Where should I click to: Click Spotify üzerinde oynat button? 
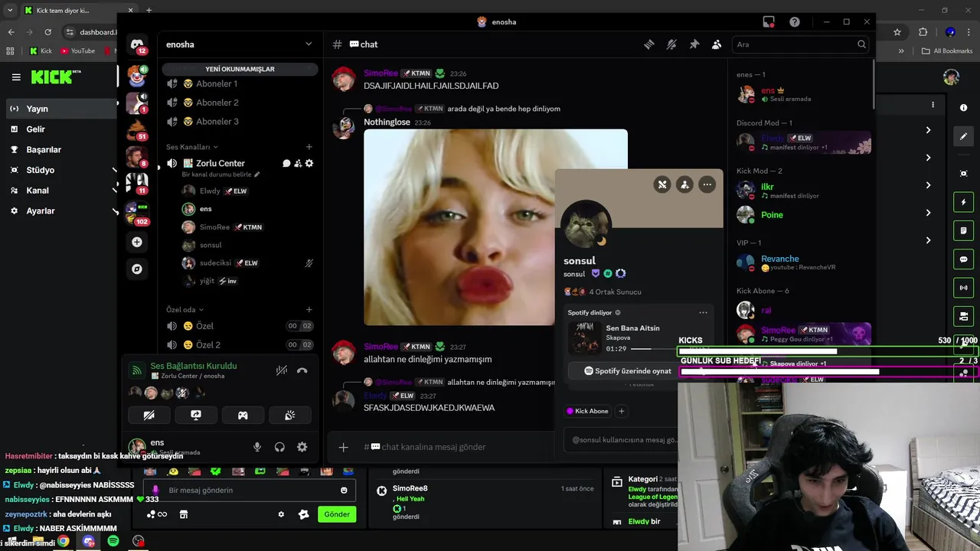coord(627,370)
